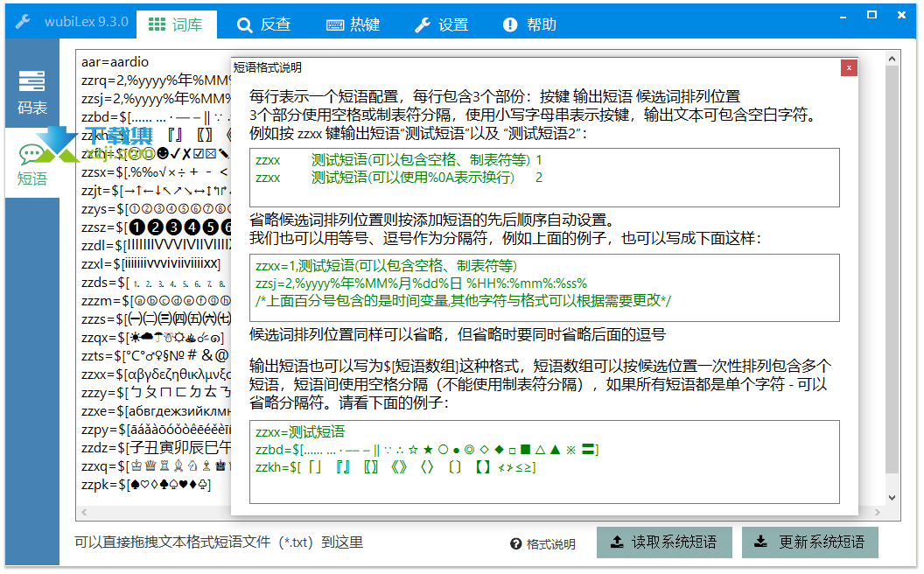Image resolution: width=924 pixels, height=574 pixels.
Task: Click the horizontal scrollbar right arrow
Action: pos(878,512)
